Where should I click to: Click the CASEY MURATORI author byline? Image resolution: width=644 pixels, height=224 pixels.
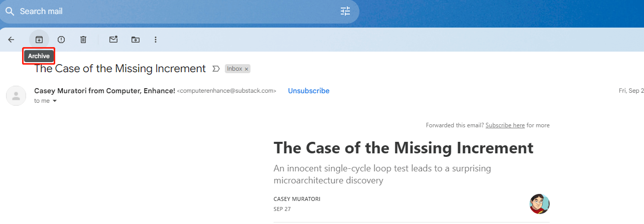click(297, 199)
